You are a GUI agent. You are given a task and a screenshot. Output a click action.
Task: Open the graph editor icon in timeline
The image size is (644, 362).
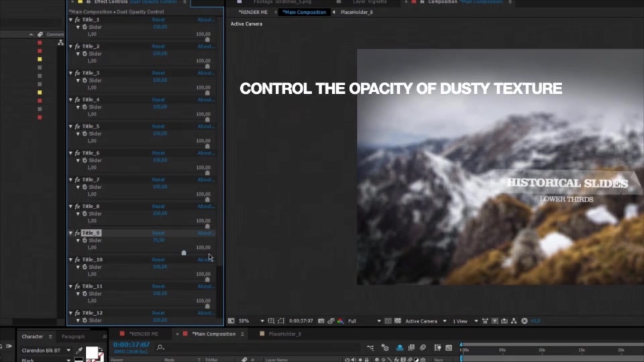449,348
